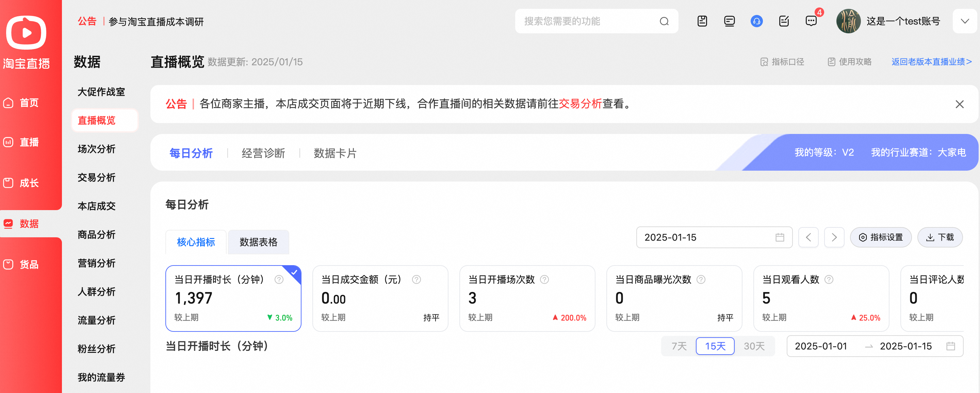Screen dimensions: 980x393
Task: Open 直播概览 in data menu
Action: pos(104,120)
